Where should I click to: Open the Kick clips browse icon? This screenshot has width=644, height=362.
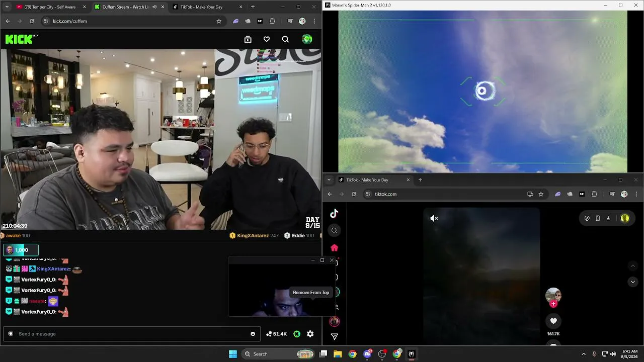[x=248, y=39]
